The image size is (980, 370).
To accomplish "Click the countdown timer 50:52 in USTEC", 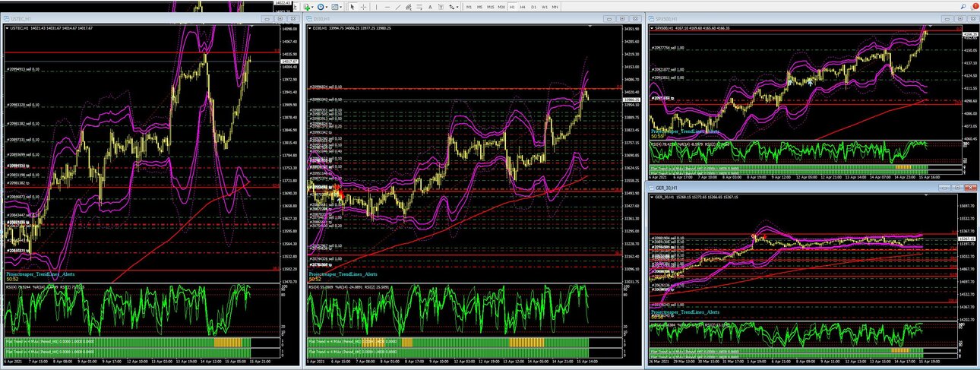I will pyautogui.click(x=12, y=280).
